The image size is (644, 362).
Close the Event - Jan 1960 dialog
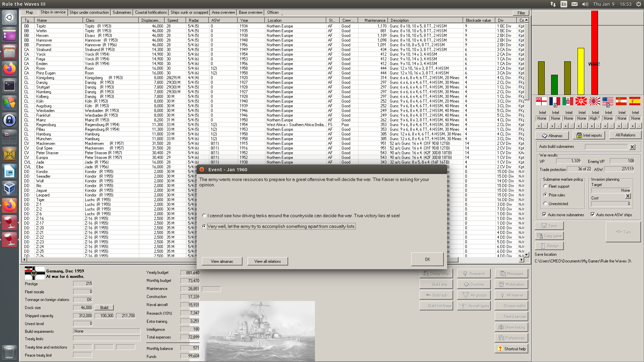[x=202, y=170]
